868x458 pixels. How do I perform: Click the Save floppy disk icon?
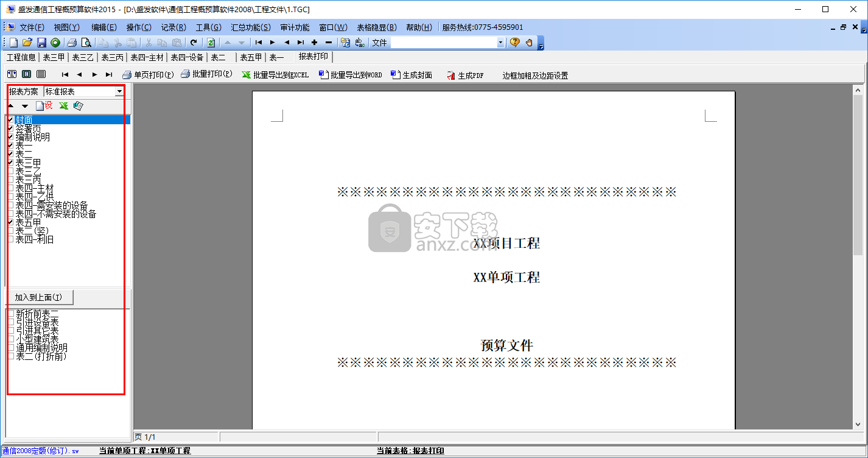click(41, 43)
